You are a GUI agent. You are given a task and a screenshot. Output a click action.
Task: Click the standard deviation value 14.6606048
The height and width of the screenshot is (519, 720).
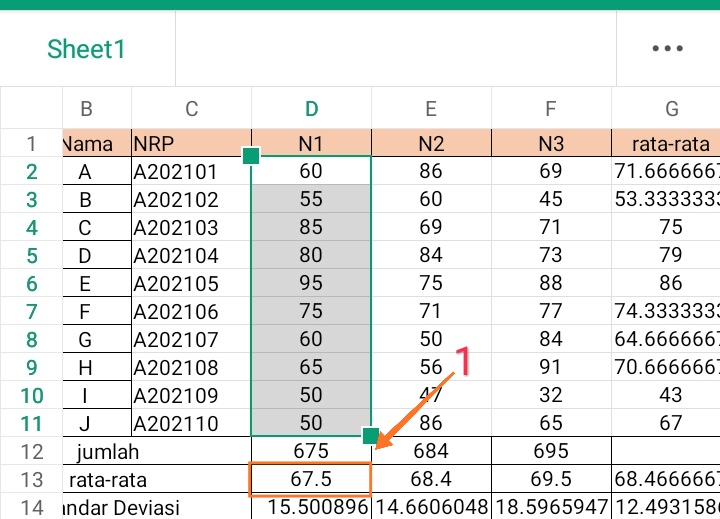pyautogui.click(x=431, y=507)
